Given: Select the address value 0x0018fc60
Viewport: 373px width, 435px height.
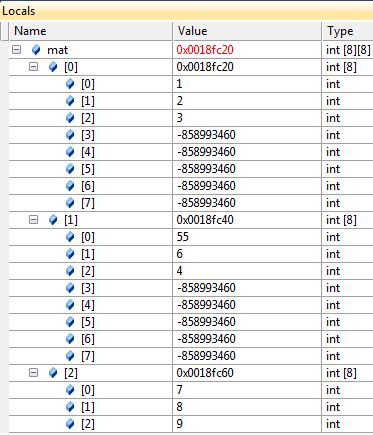Looking at the screenshot, I should tap(205, 373).
